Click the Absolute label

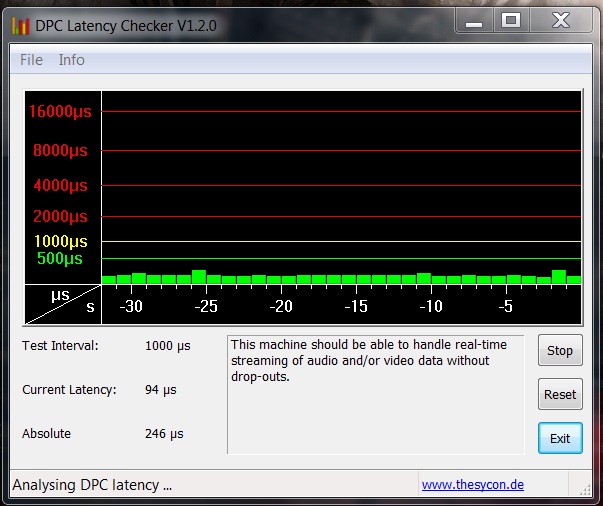[47, 434]
